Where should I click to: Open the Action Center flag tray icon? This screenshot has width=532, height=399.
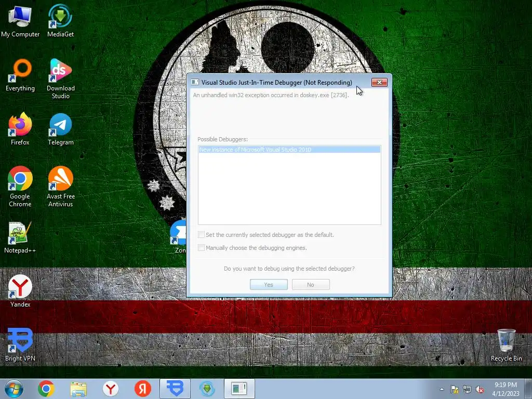pos(454,389)
